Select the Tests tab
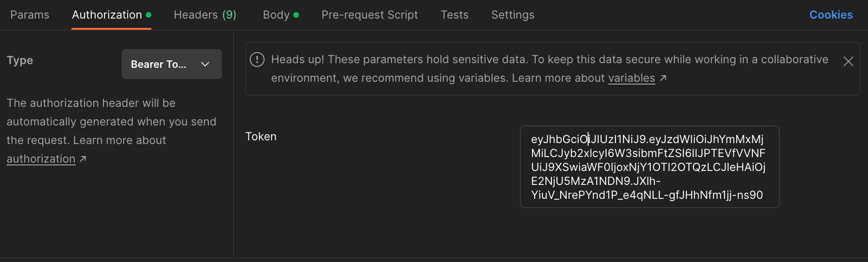Screen dimensions: 868x262 [454, 15]
